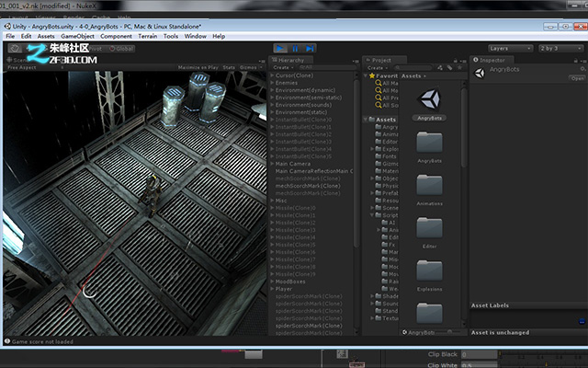The width and height of the screenshot is (588, 368).
Task: Open the File menu
Action: click(x=10, y=36)
